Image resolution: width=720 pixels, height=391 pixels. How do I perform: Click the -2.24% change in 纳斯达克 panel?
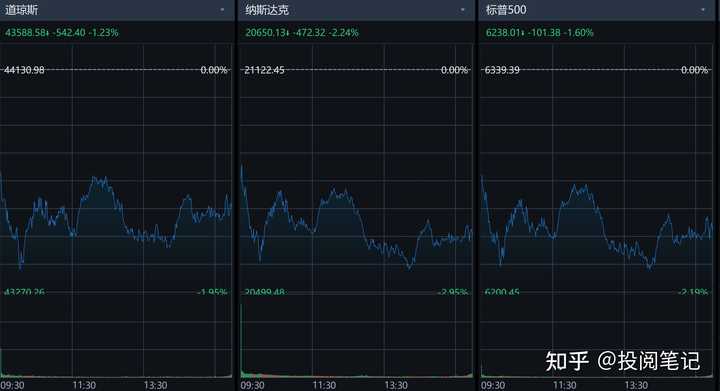[343, 33]
